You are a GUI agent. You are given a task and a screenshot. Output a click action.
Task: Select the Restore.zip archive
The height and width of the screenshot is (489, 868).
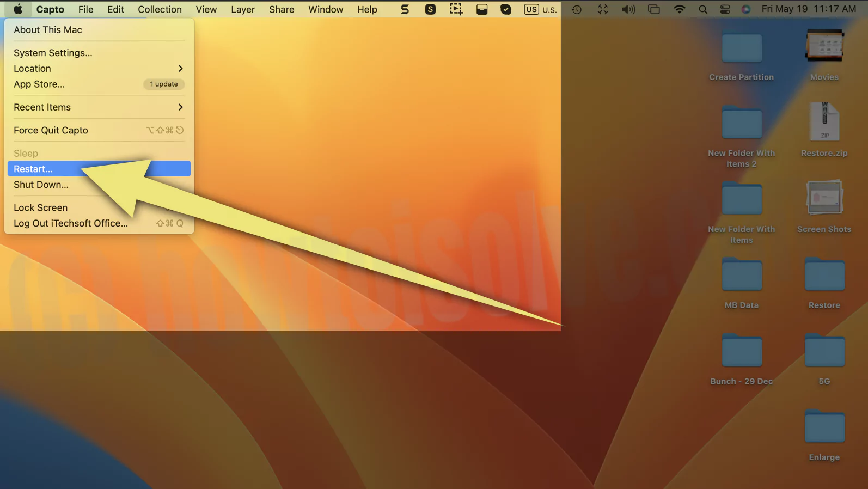coord(824,121)
